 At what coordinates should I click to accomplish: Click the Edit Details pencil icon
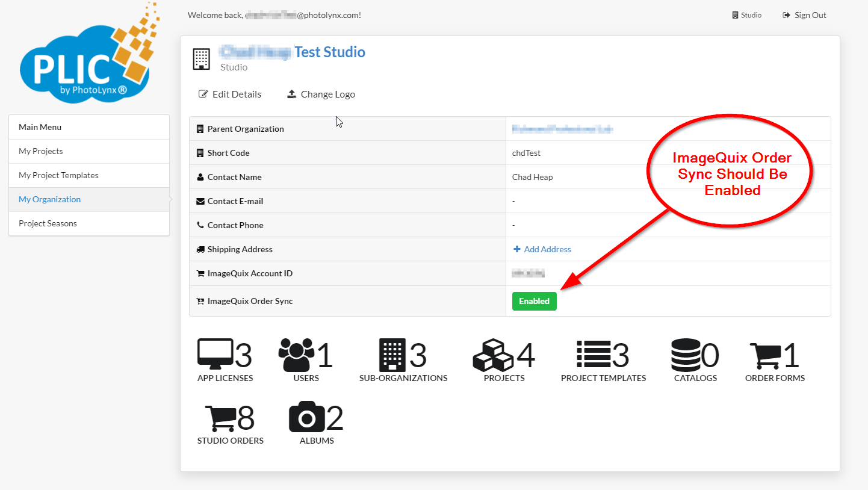coord(203,95)
